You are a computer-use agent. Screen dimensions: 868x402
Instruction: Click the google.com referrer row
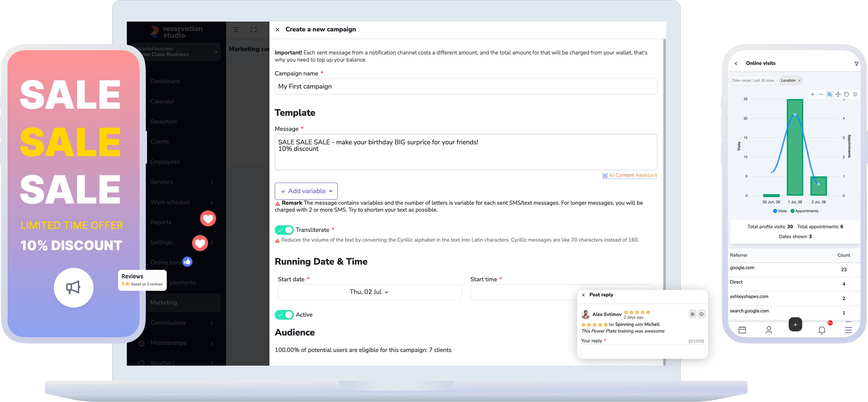point(795,269)
